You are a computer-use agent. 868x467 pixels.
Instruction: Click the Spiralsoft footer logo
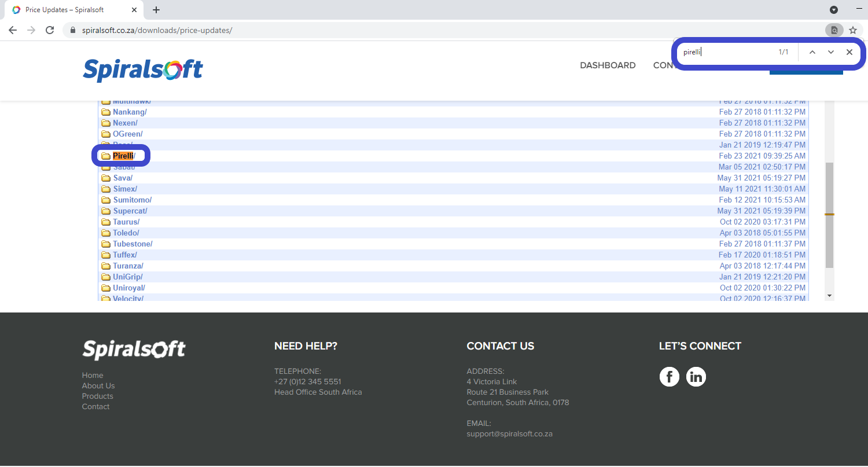pyautogui.click(x=134, y=350)
